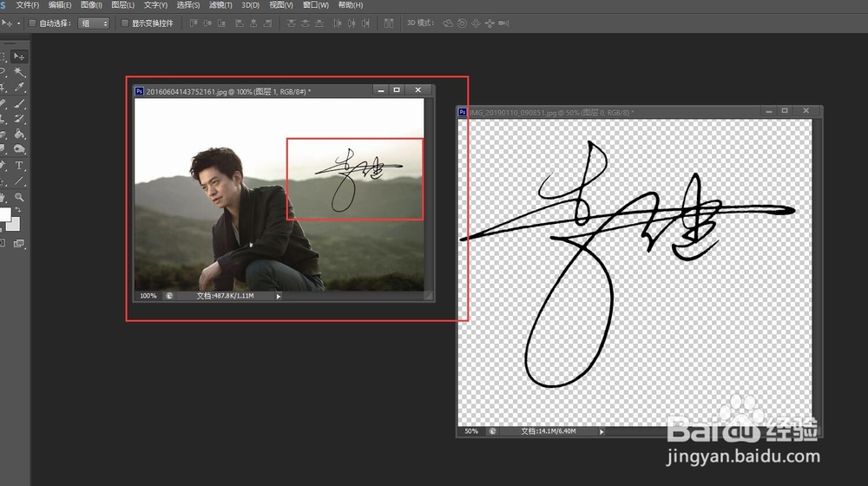Select the Horizontal Type tool
868x486 pixels.
point(19,166)
